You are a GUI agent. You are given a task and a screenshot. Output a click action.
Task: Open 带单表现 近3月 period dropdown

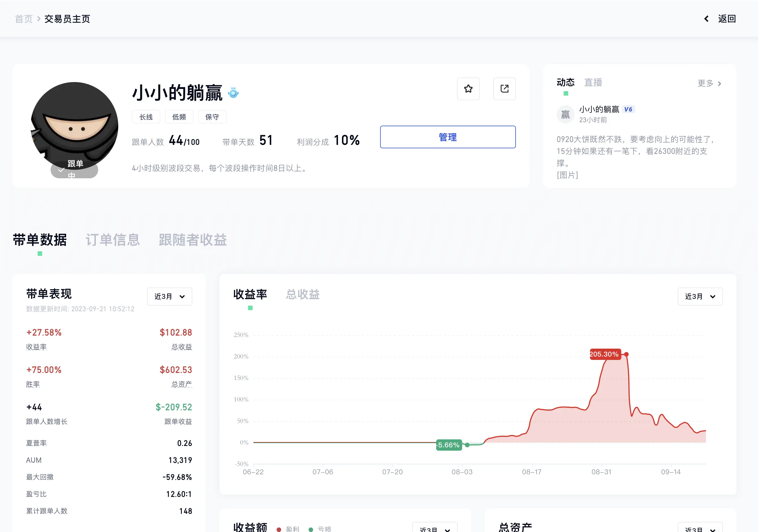click(x=169, y=296)
